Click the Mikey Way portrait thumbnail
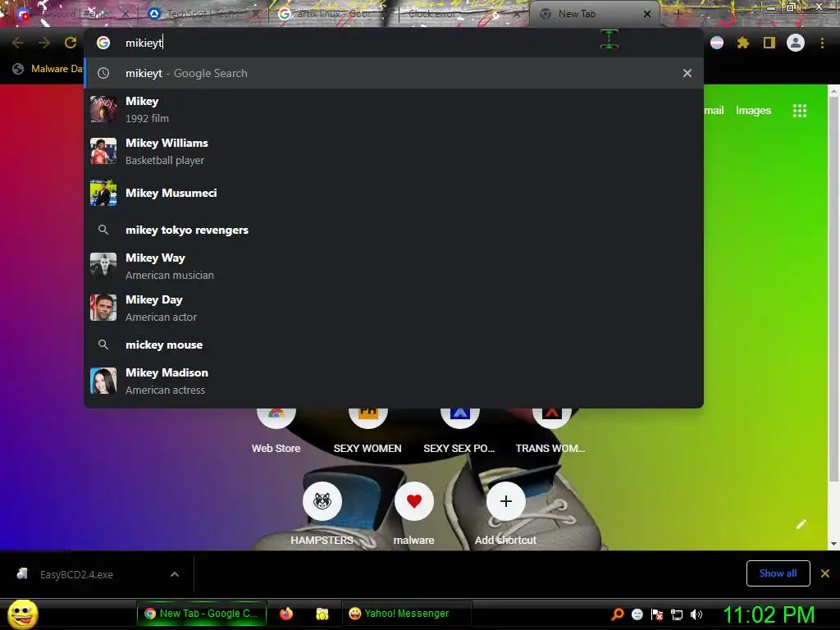Viewport: 840px width, 630px height. click(103, 267)
